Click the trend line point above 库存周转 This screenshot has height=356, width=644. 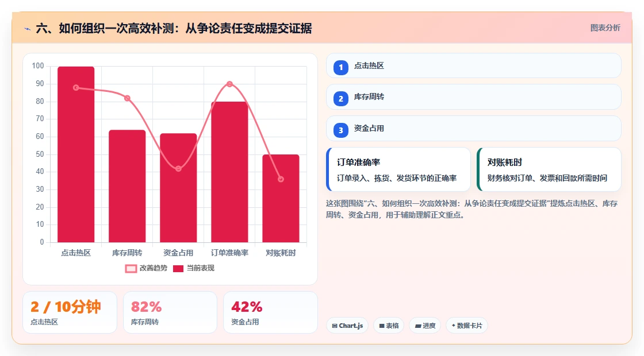point(127,98)
